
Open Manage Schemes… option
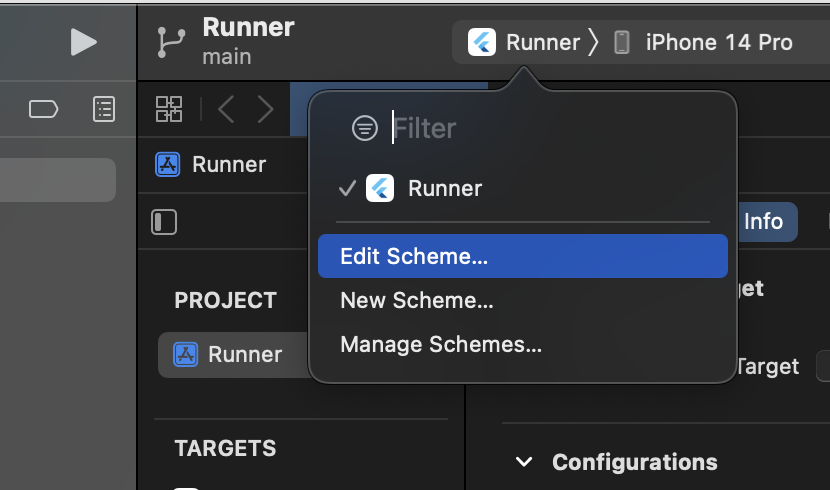(x=441, y=345)
